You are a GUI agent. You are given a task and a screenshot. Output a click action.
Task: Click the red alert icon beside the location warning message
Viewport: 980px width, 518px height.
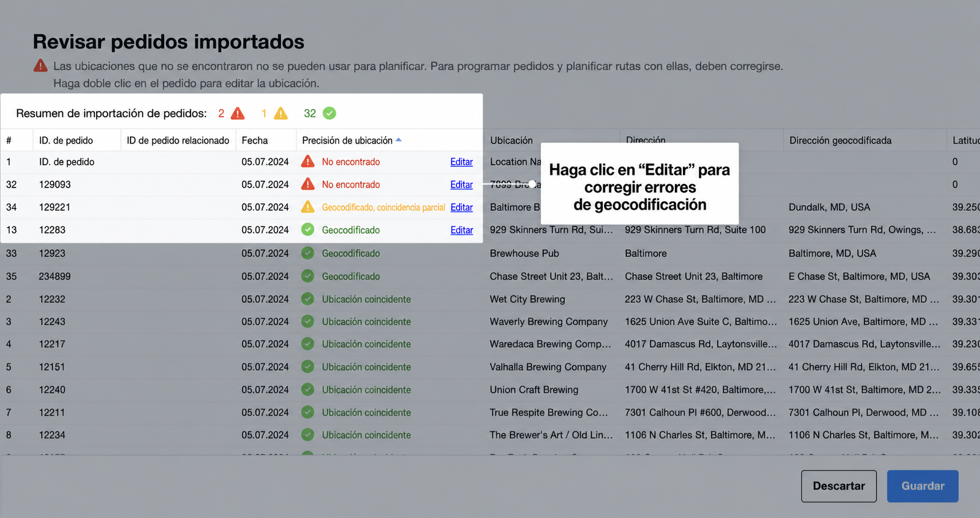tap(40, 66)
